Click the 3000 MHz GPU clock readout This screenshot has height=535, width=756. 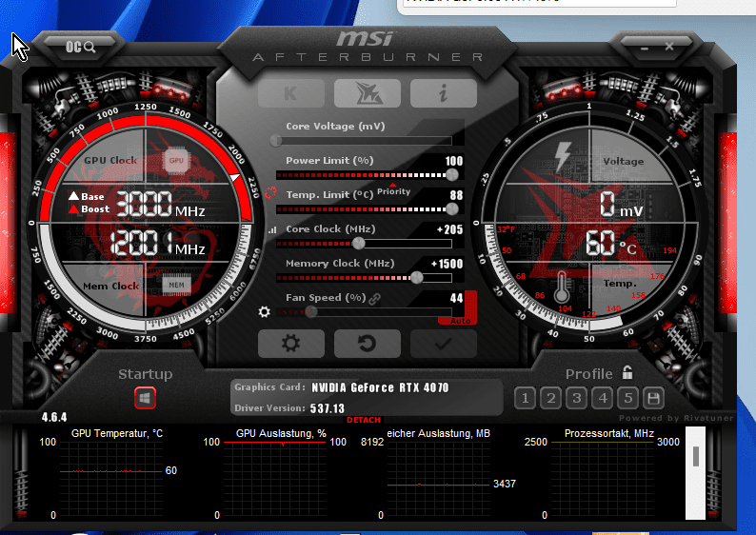pyautogui.click(x=161, y=204)
